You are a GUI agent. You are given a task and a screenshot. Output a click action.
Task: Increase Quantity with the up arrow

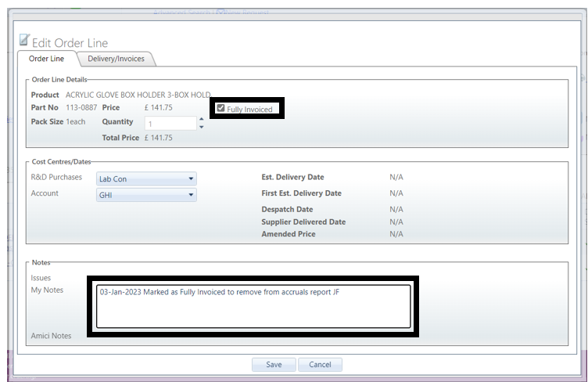click(202, 119)
